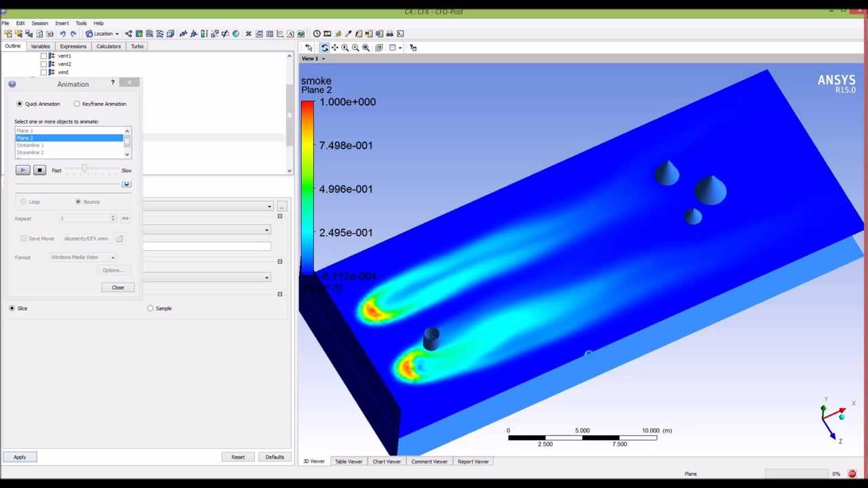Click the Redo arrow icon

click(x=73, y=33)
